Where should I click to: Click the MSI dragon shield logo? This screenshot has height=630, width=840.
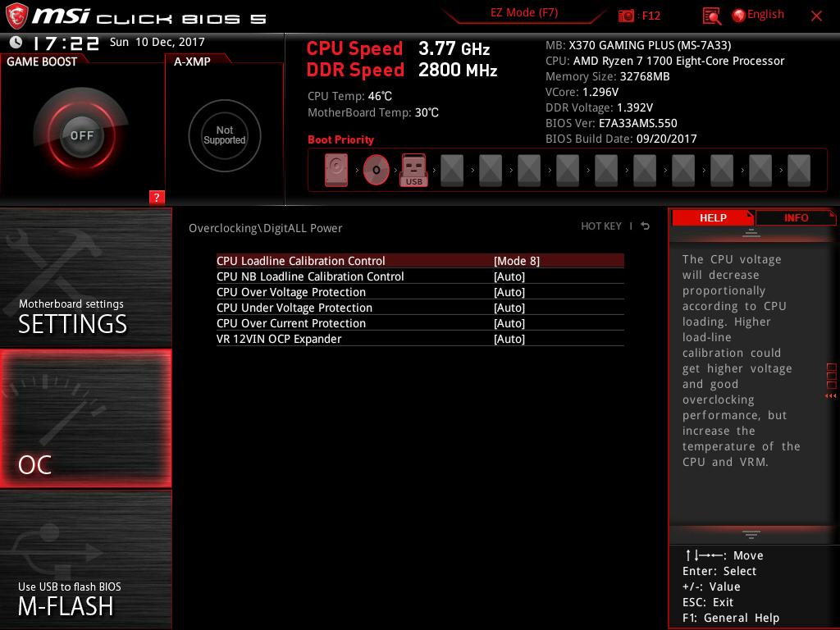pyautogui.click(x=16, y=16)
